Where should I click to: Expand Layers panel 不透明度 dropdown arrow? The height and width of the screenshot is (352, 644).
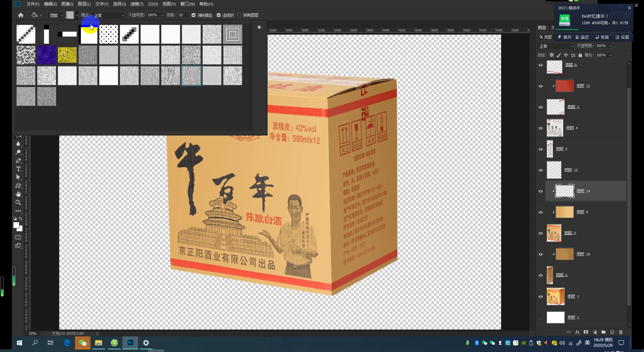[610, 46]
